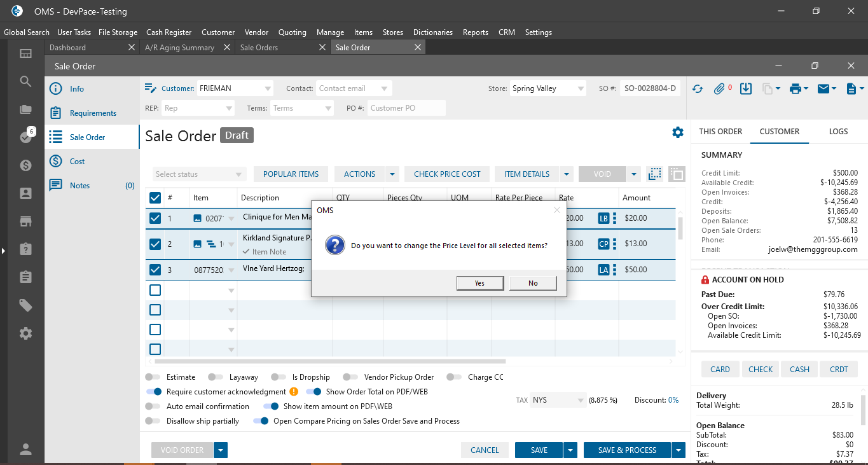Uncheck the checkbox for row 1
The width and height of the screenshot is (868, 465).
[x=155, y=218]
